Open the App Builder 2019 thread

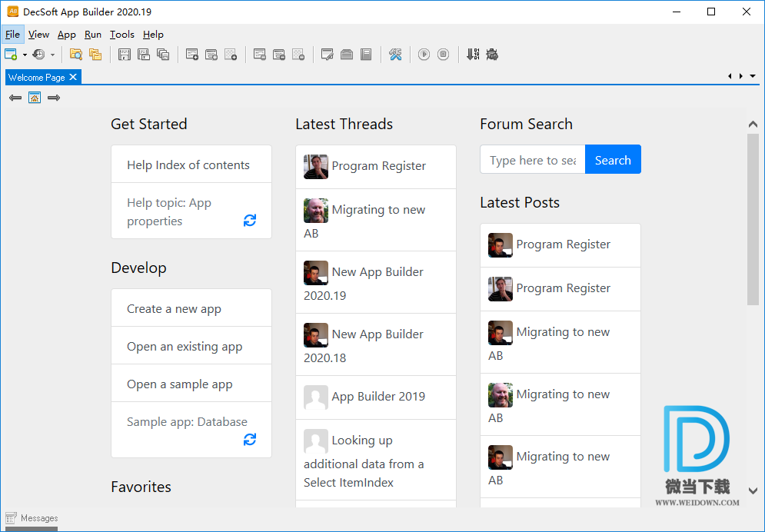click(376, 397)
